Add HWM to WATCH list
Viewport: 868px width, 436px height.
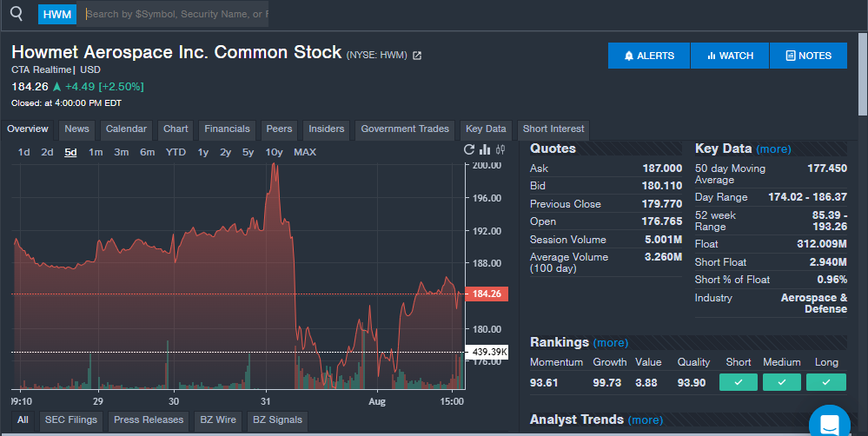click(x=730, y=56)
